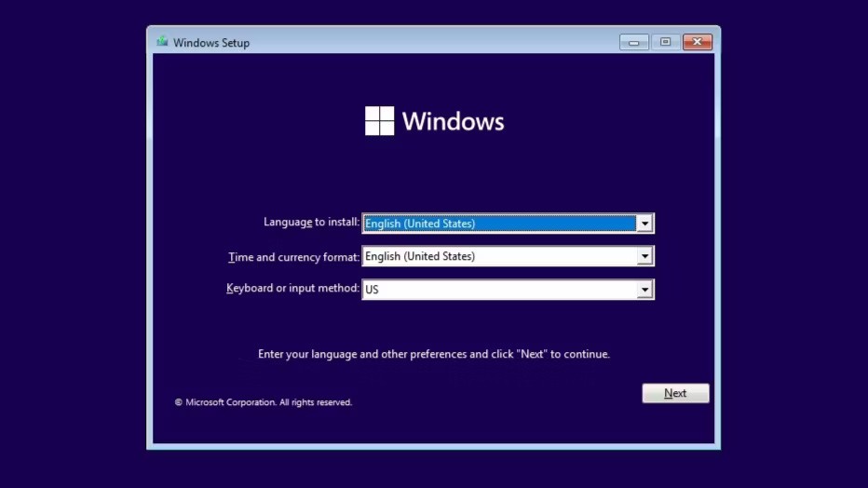
Task: Click the Next button
Action: [x=675, y=393]
